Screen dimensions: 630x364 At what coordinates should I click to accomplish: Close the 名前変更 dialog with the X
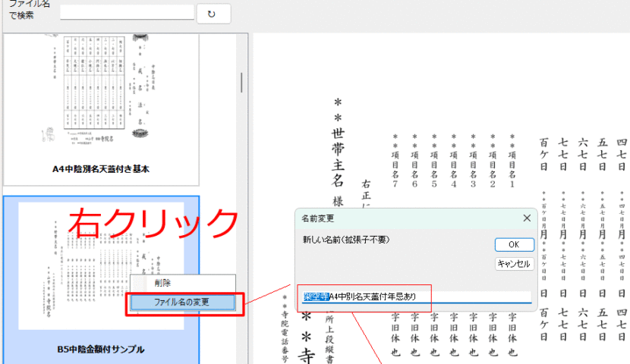527,218
